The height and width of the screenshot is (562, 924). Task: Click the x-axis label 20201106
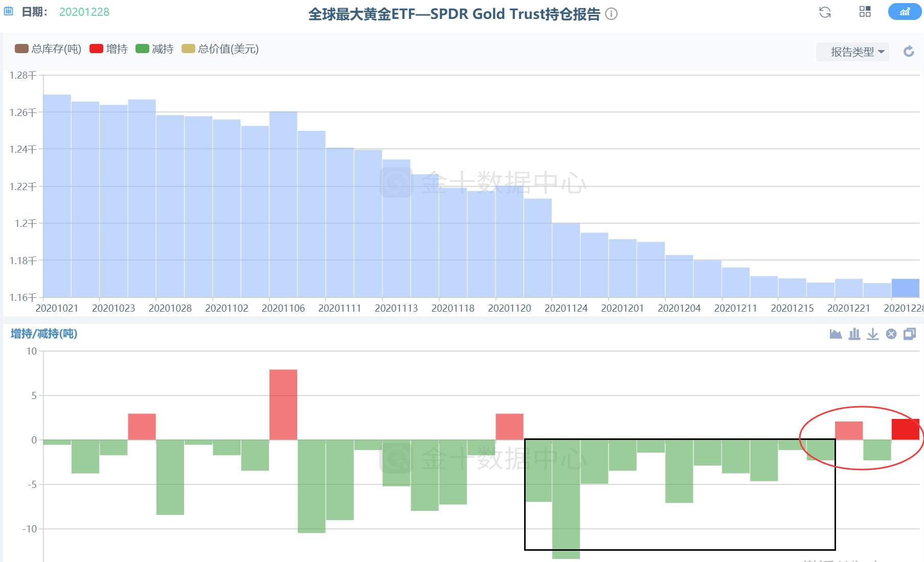(x=283, y=308)
